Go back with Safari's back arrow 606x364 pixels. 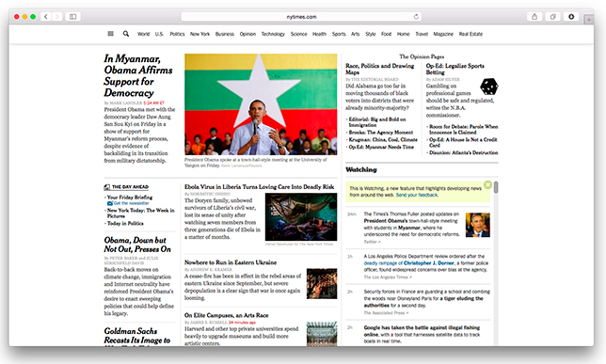pyautogui.click(x=46, y=17)
